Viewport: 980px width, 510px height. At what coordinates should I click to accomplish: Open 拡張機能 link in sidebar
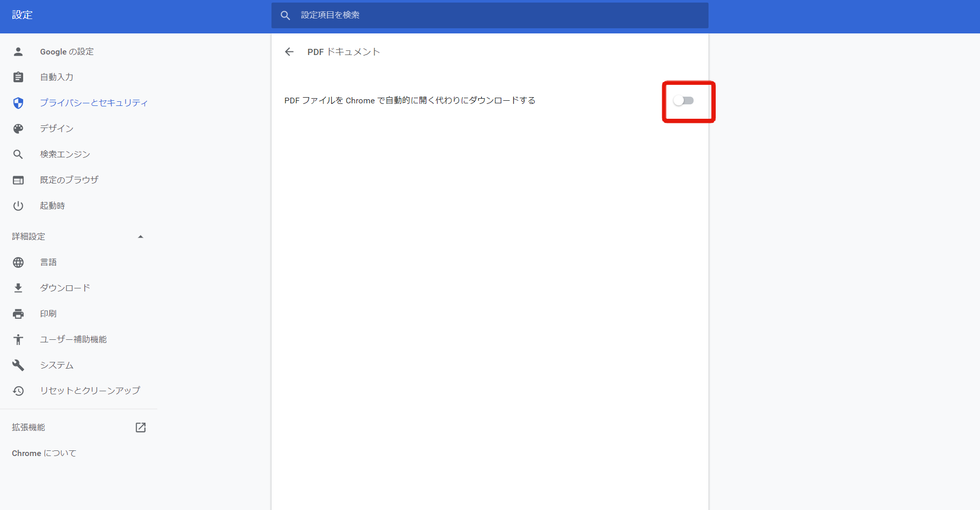click(x=29, y=427)
